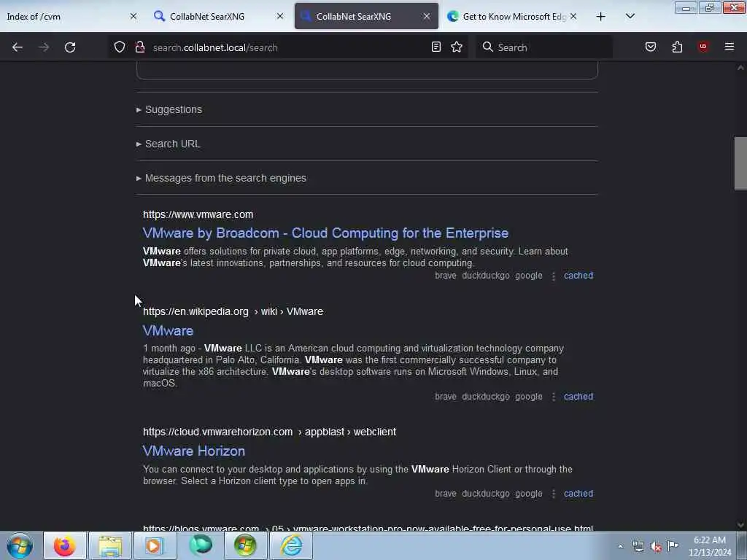
Task: Click scrollbar down arrow
Action: pyautogui.click(x=740, y=525)
